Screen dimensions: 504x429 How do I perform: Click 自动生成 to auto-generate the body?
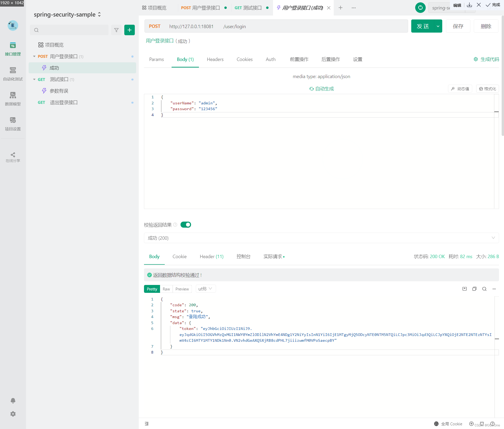click(x=321, y=89)
